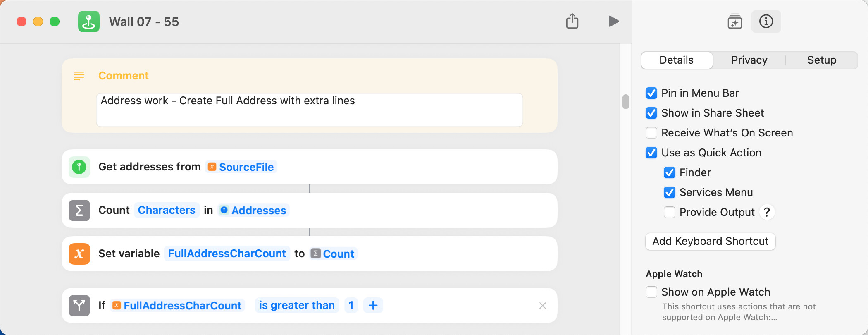868x335 pixels.
Task: Toggle the Provide Output checkbox
Action: (x=670, y=212)
